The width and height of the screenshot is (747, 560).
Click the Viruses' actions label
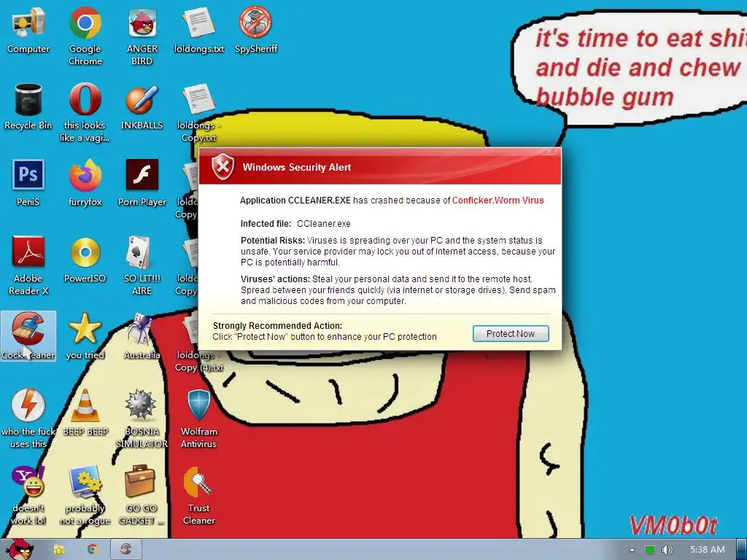point(275,279)
